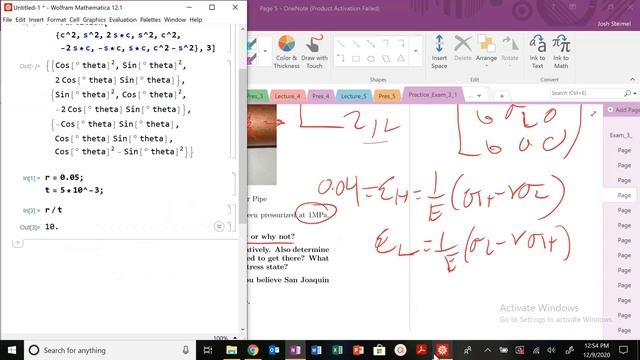Screen dimensions: 640x360
Task: Convert handwriting with Ink to Math
Action: click(561, 52)
